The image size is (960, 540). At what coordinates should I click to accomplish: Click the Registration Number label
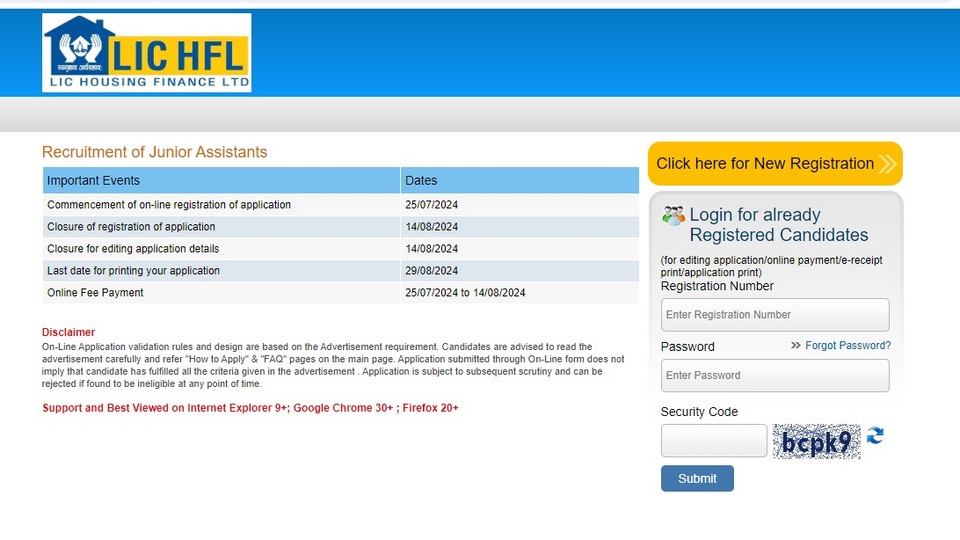tap(717, 286)
